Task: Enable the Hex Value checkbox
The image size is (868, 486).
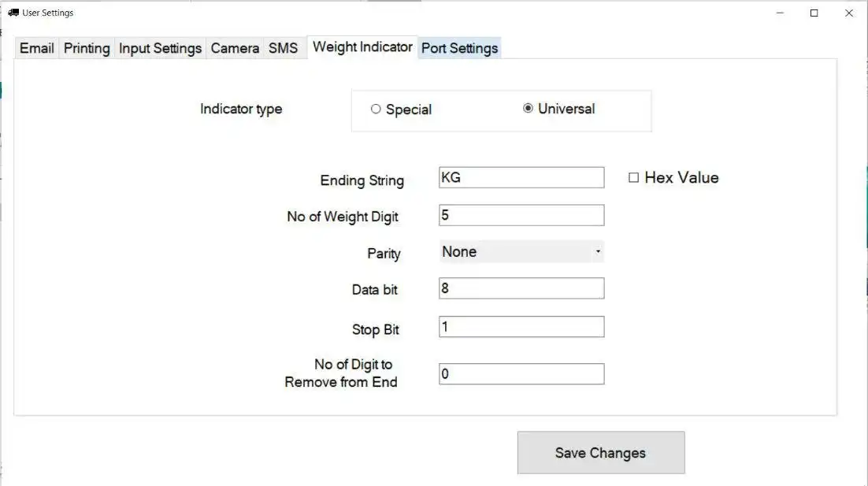Action: click(x=633, y=178)
